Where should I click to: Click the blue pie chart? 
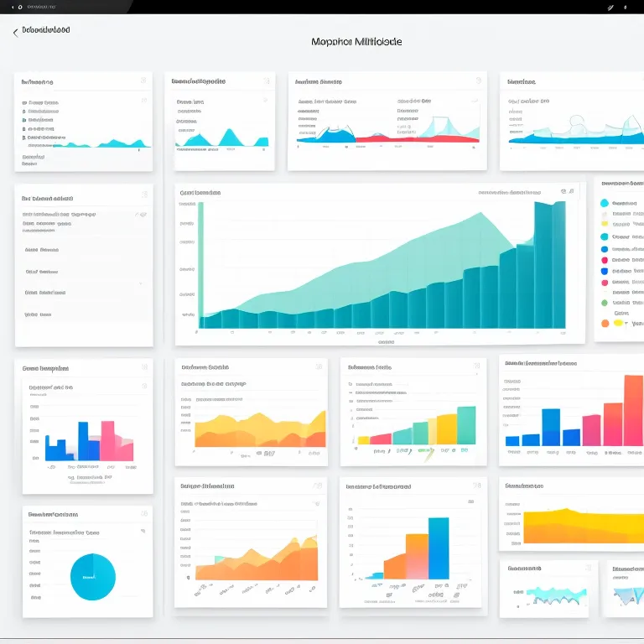[x=91, y=577]
